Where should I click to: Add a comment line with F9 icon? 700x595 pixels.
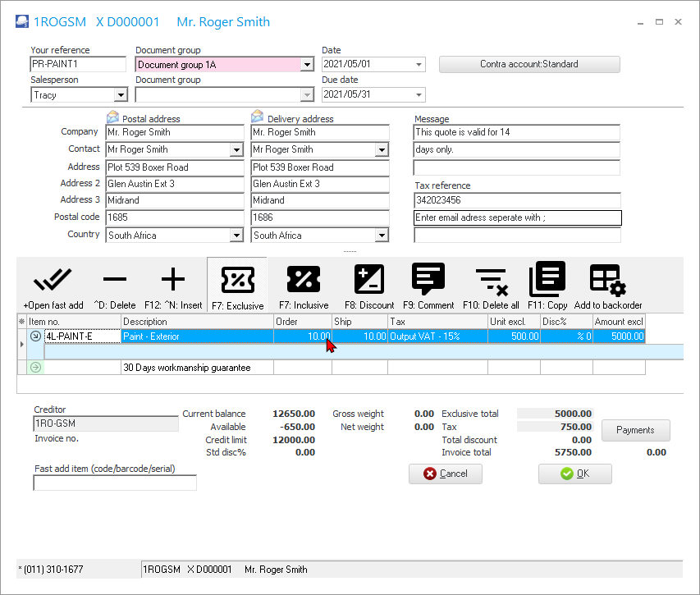[428, 281]
